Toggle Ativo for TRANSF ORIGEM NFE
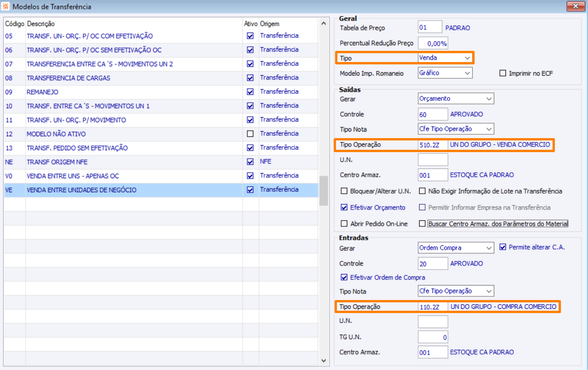 pyautogui.click(x=251, y=162)
